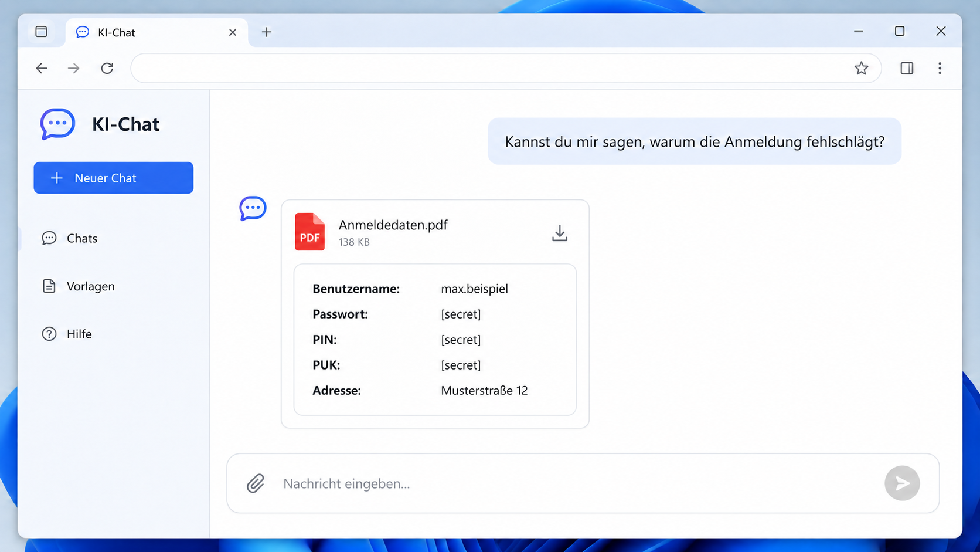Viewport: 980px width, 552px height.
Task: Close the KI-Chat tab
Action: click(233, 32)
